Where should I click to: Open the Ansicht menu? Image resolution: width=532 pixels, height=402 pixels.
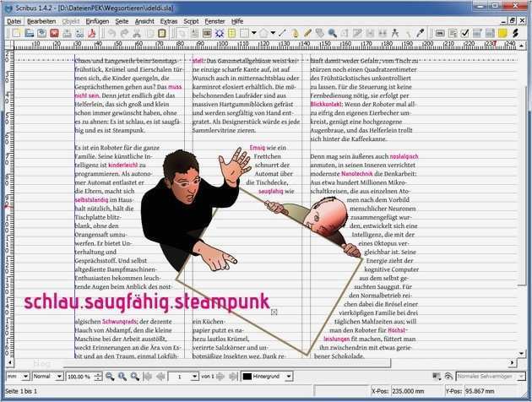click(144, 21)
